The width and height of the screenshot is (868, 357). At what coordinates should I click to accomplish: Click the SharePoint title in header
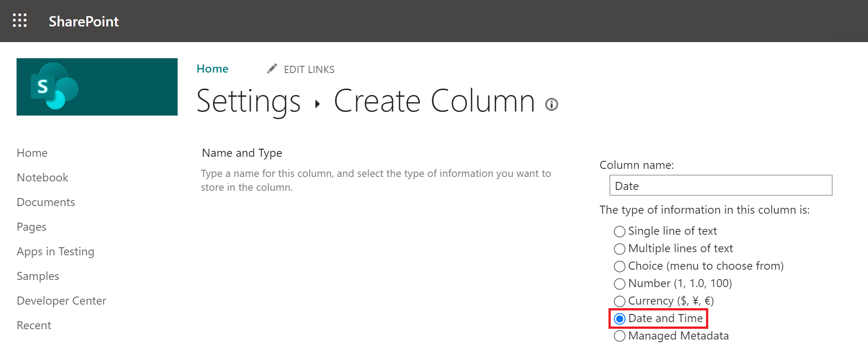coord(84,21)
